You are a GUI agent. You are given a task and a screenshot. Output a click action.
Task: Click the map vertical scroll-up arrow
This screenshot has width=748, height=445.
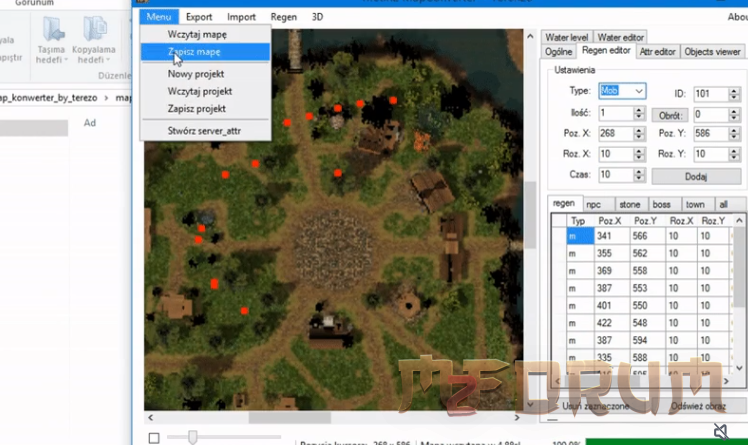pyautogui.click(x=530, y=36)
